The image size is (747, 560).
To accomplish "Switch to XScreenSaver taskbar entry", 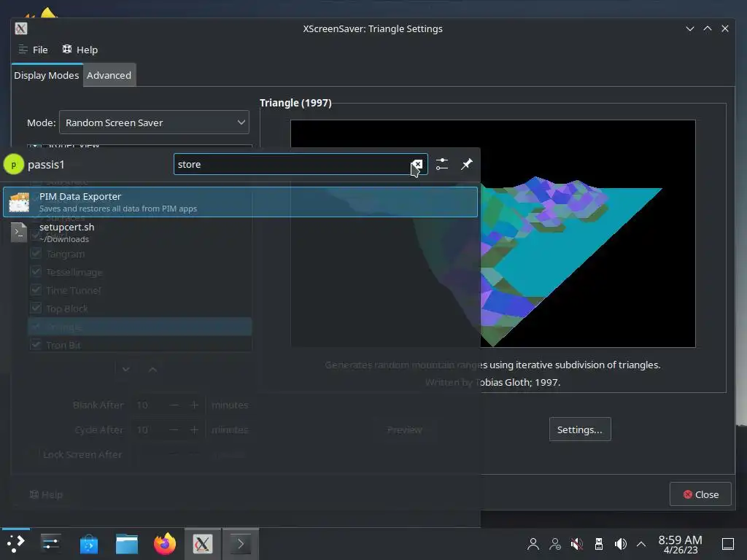I will (x=203, y=544).
